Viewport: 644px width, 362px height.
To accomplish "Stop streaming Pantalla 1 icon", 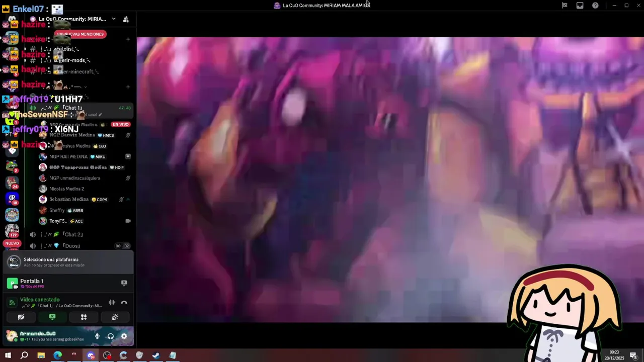I will (124, 283).
